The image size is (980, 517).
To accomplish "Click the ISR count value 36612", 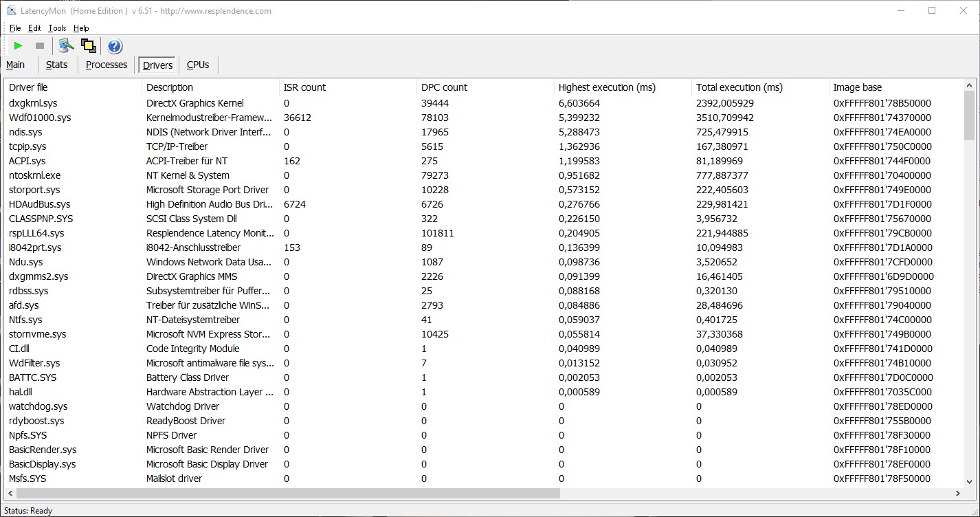I will [x=298, y=118].
